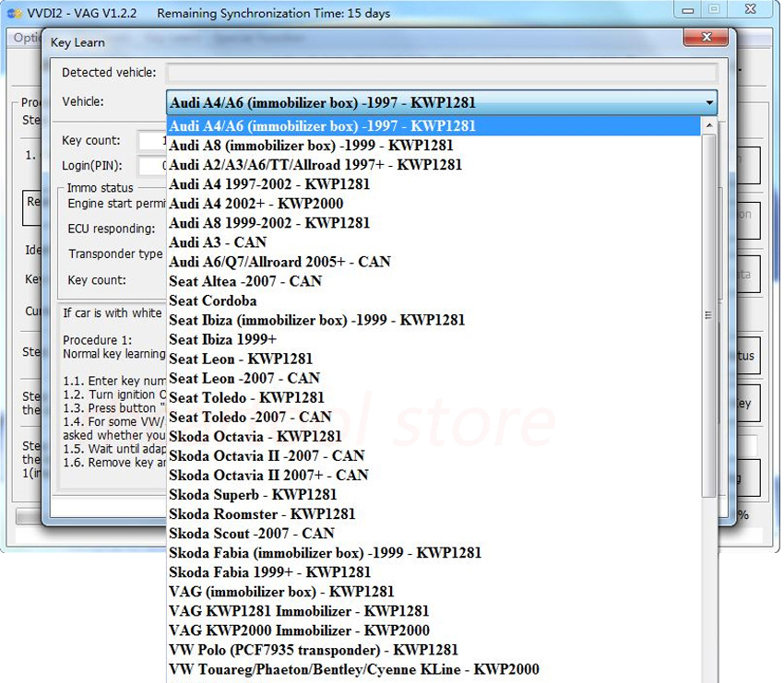Choose Seat Toledo - KWP1281
The height and width of the screenshot is (683, 784).
click(x=434, y=397)
